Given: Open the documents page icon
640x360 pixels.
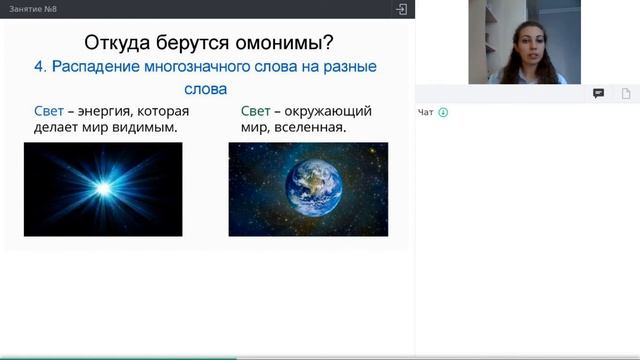Looking at the screenshot, I should click(626, 93).
